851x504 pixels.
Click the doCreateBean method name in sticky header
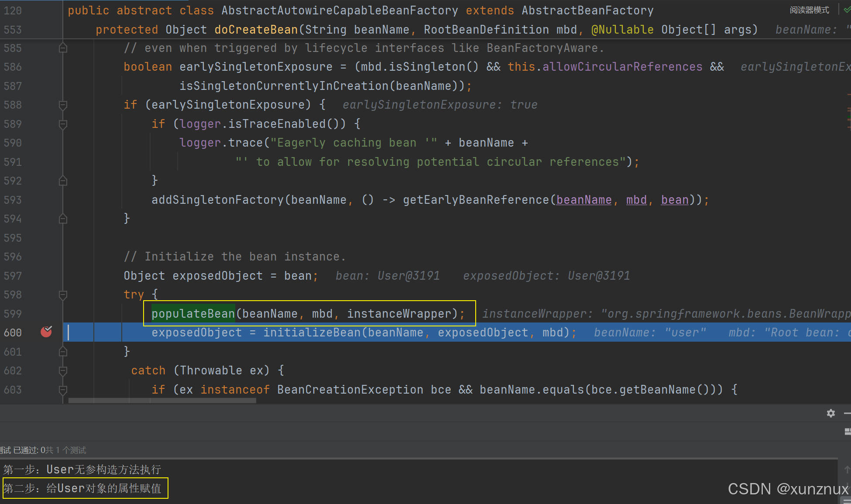(x=256, y=30)
